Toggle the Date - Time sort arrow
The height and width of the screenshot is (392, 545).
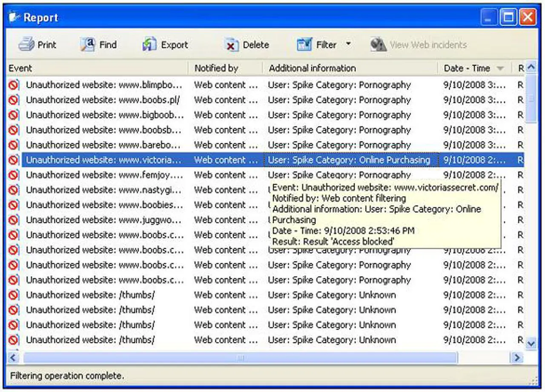tap(500, 69)
